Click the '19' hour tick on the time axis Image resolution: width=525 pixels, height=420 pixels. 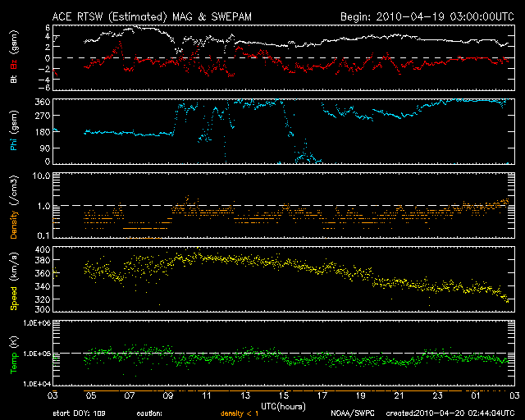click(360, 395)
